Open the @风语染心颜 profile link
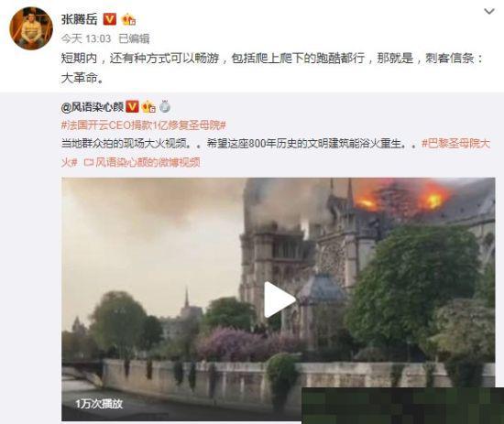Viewport: 504px width, 424px height. pyautogui.click(x=93, y=107)
